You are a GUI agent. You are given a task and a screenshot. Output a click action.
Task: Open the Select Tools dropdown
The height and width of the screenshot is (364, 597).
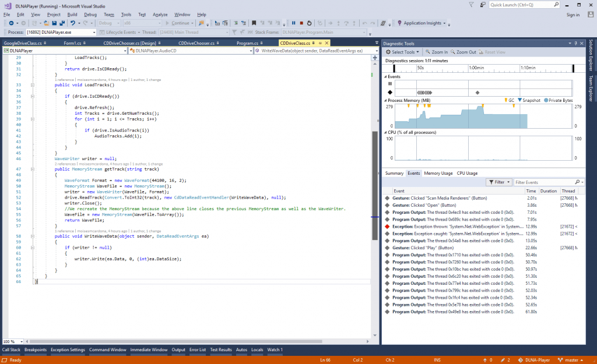(x=403, y=52)
